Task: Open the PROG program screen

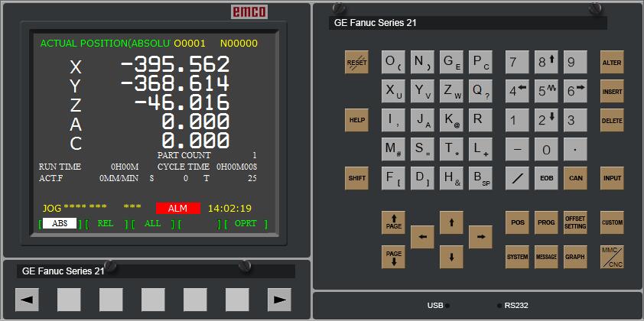Action: [546, 222]
